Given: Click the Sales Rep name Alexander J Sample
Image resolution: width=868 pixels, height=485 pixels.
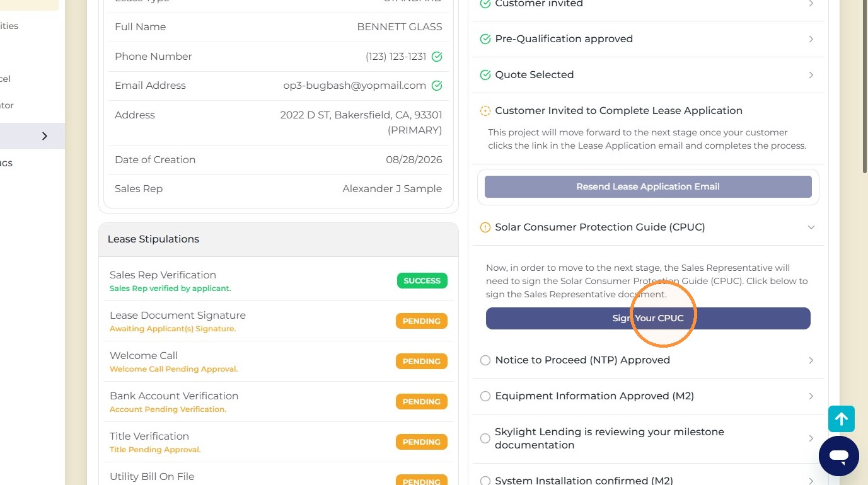Looking at the screenshot, I should point(392,189).
